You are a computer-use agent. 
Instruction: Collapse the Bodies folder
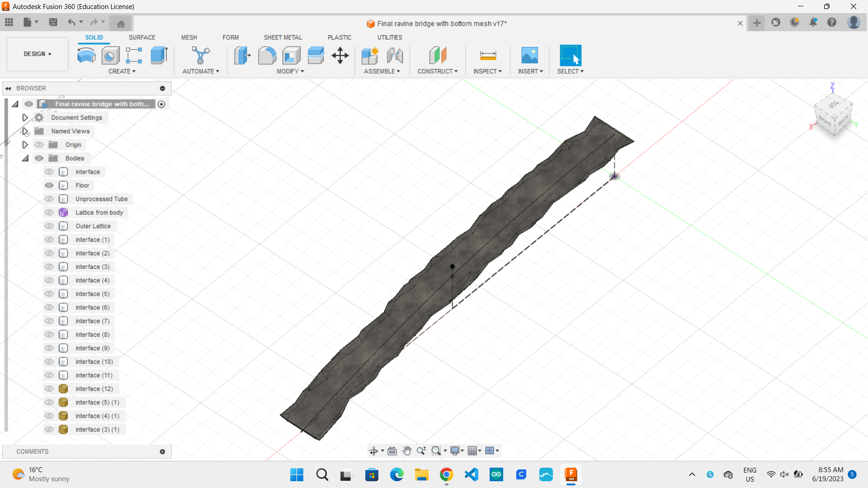point(25,158)
